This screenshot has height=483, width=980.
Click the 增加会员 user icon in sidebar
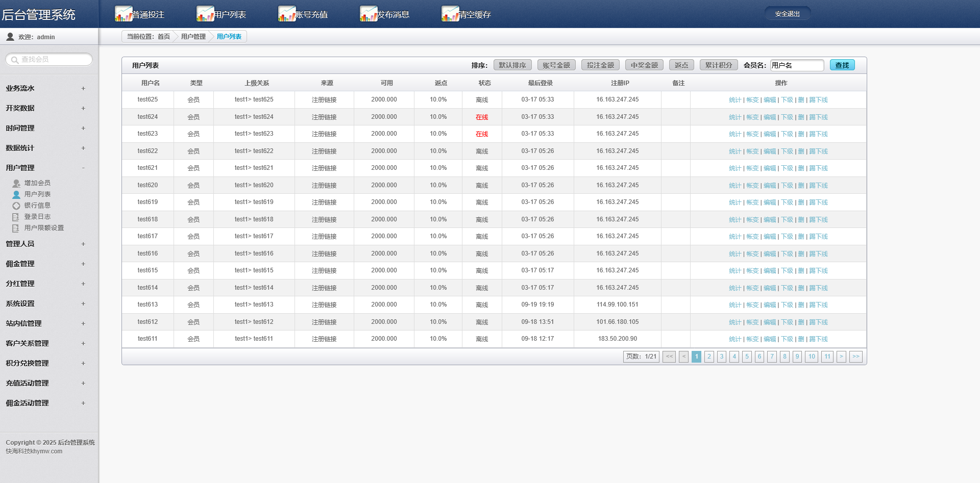point(16,183)
